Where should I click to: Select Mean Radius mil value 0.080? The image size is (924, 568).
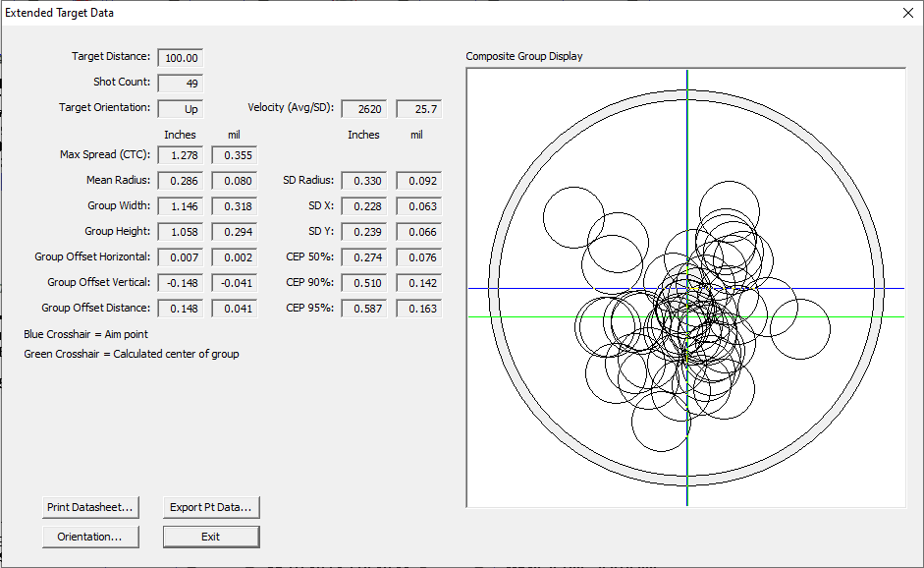[235, 181]
